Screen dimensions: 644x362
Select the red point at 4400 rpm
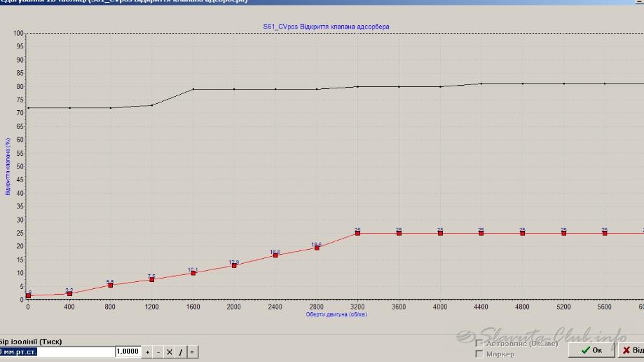pos(481,233)
